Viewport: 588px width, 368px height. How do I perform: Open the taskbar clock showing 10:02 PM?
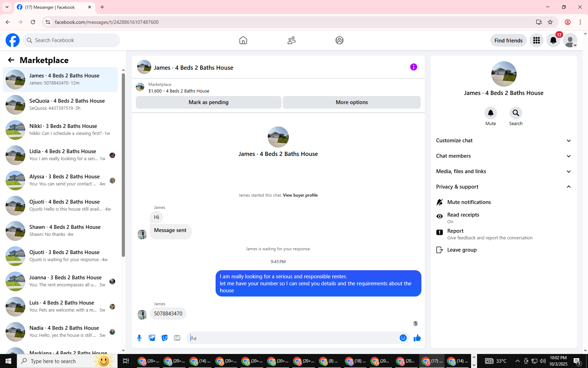tap(558, 361)
